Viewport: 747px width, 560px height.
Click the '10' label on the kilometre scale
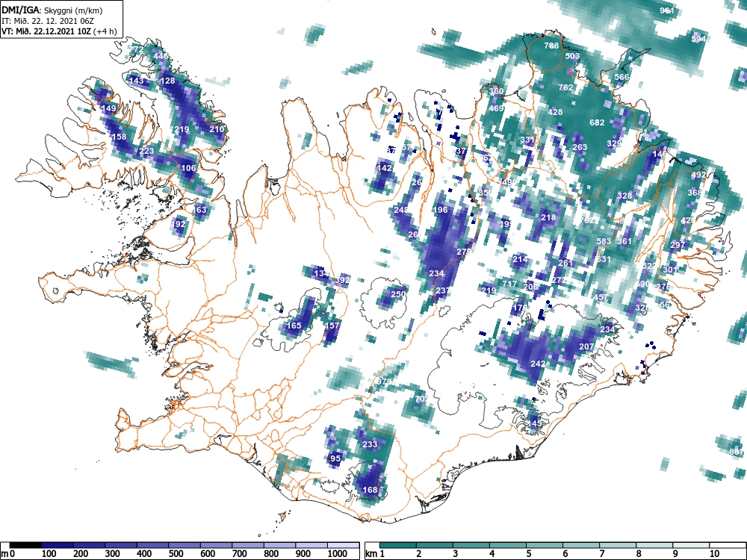coord(713,553)
